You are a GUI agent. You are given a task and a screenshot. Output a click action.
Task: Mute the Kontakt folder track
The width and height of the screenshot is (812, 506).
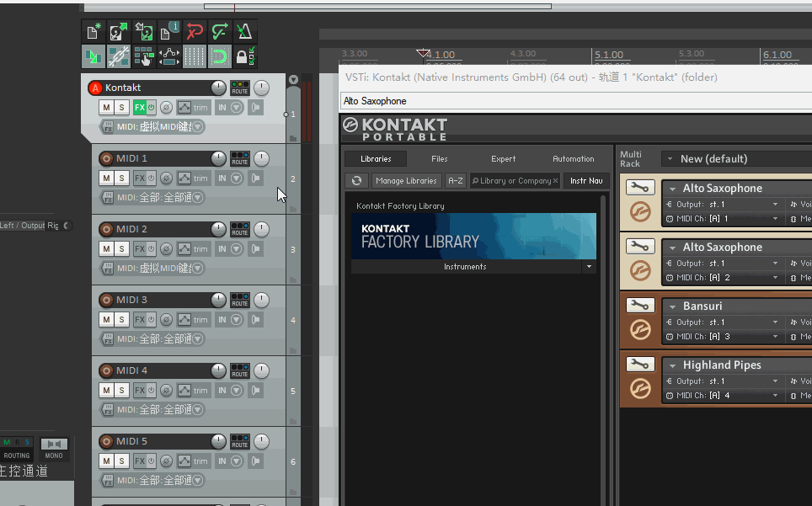(x=106, y=107)
